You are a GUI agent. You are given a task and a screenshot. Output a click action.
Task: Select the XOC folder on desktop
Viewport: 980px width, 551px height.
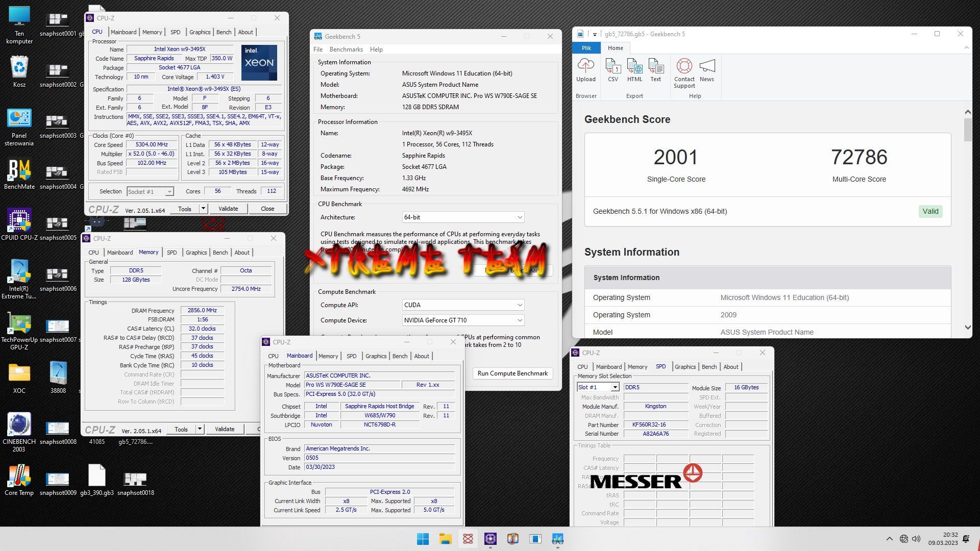19,378
